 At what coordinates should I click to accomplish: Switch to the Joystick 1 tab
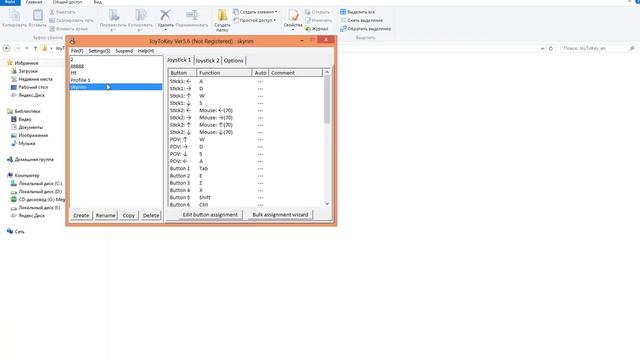(179, 60)
